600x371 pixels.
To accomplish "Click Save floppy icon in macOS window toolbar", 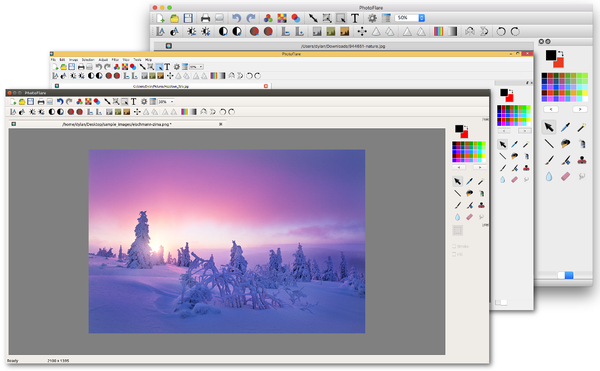I will click(188, 18).
